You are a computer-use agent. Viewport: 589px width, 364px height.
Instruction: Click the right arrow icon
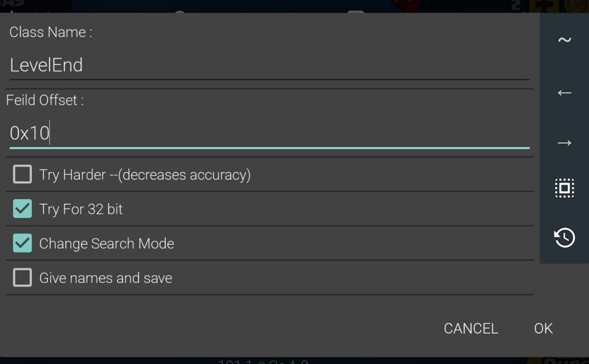[564, 143]
